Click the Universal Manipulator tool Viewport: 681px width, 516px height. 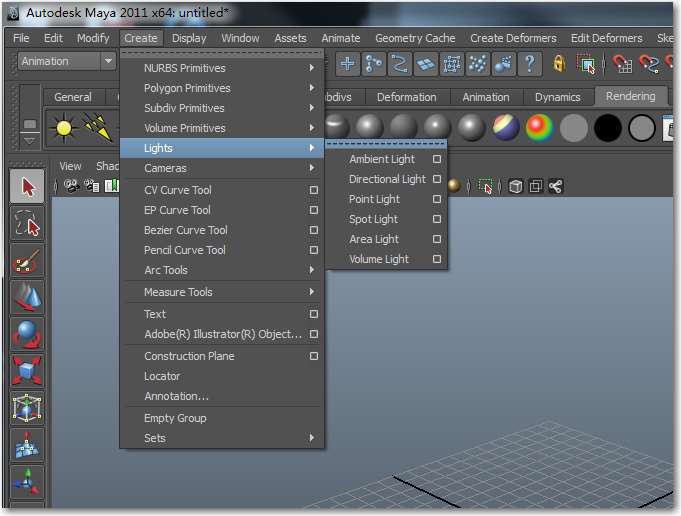[x=27, y=408]
